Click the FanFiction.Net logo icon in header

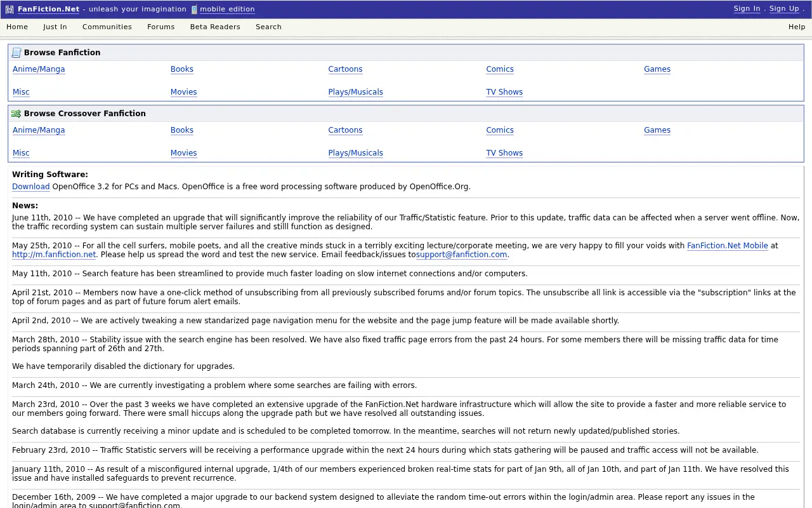tap(10, 10)
